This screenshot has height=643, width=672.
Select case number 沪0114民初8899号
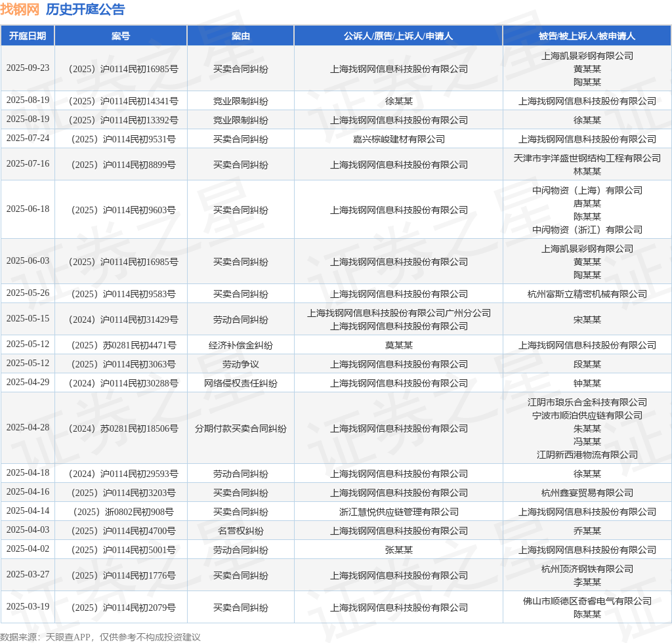click(123, 165)
